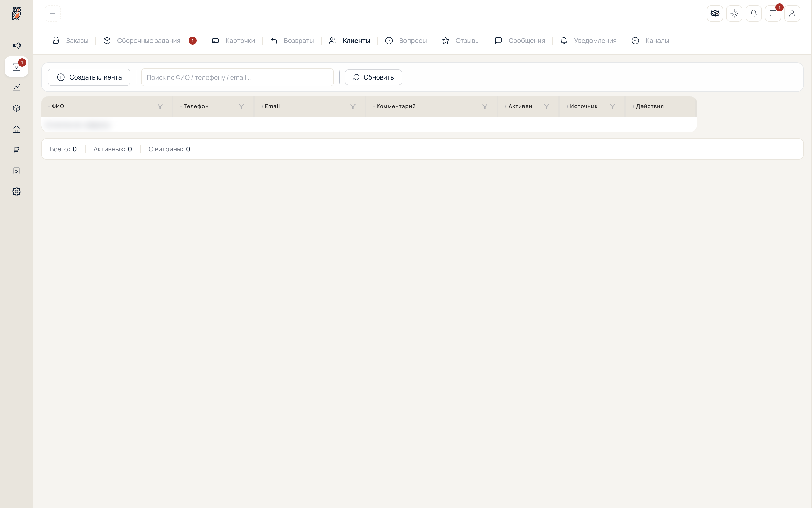812x508 pixels.
Task: Open the settings gear sidebar icon
Action: 16,192
